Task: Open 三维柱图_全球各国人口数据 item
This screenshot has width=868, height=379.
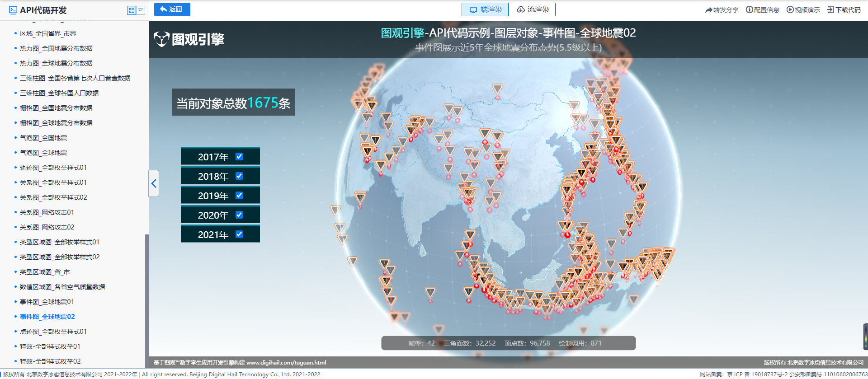Action: pos(59,93)
